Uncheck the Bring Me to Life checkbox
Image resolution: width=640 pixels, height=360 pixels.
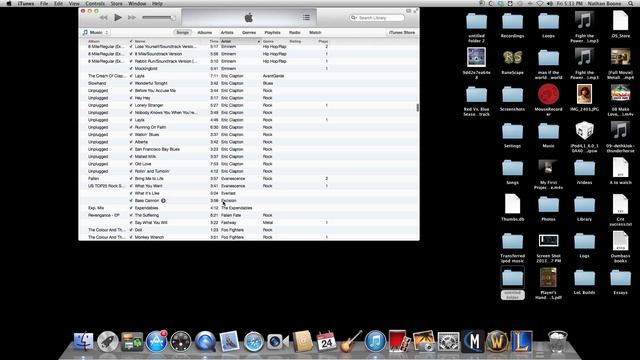tap(131, 178)
